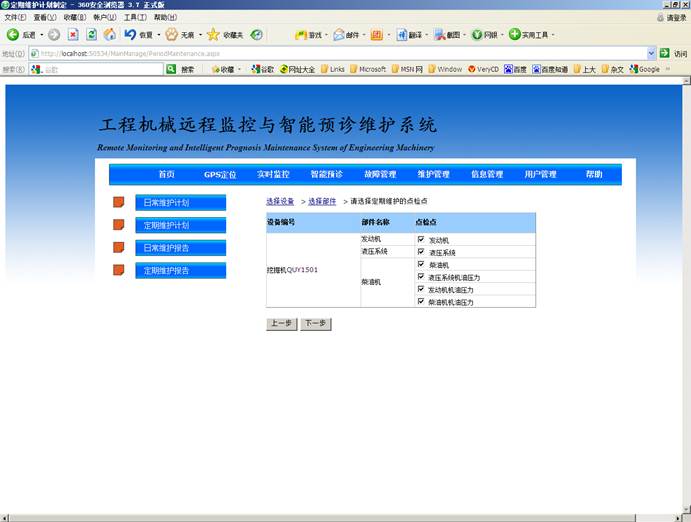Image resolution: width=691 pixels, height=522 pixels.
Task: Click the red Stop loading icon
Action: click(73, 35)
